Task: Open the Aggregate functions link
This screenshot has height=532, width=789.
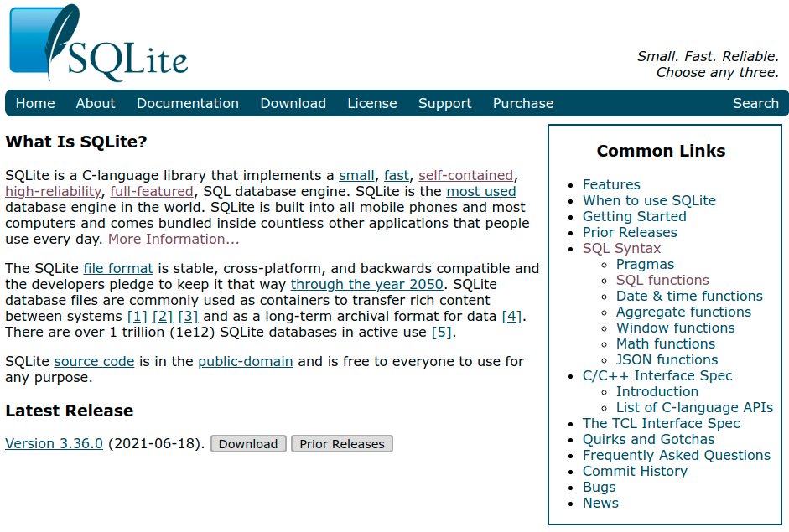Action: [684, 312]
